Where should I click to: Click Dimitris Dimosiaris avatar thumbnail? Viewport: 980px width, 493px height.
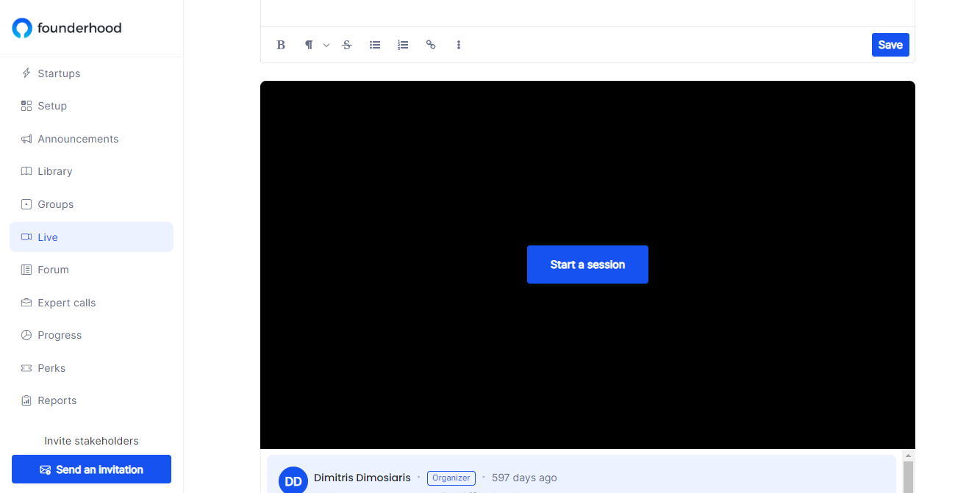click(293, 480)
